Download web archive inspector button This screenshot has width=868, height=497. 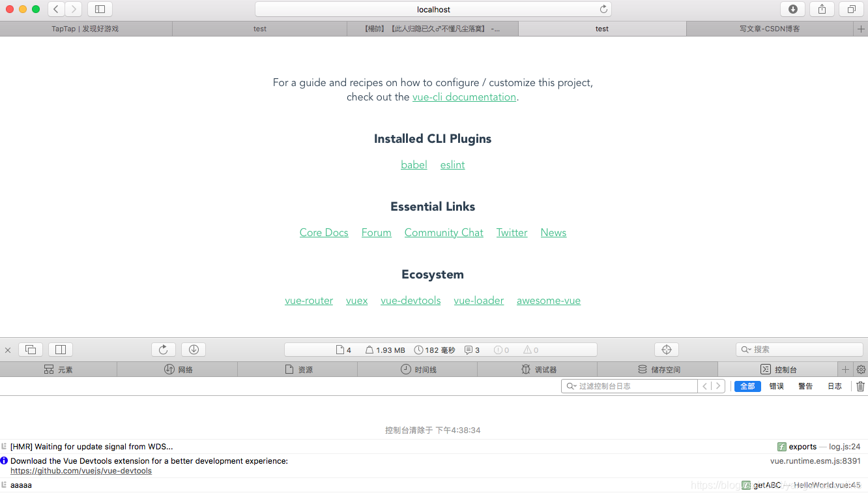tap(194, 350)
